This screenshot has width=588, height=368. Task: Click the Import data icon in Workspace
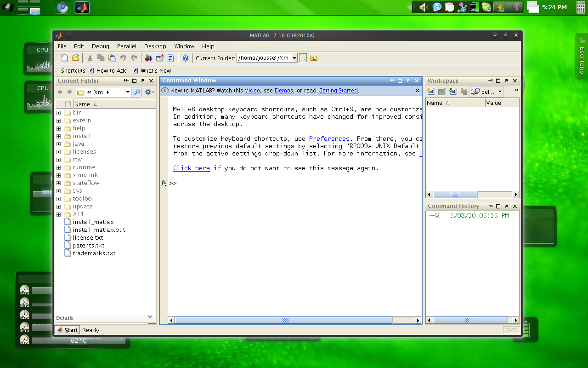coord(453,92)
